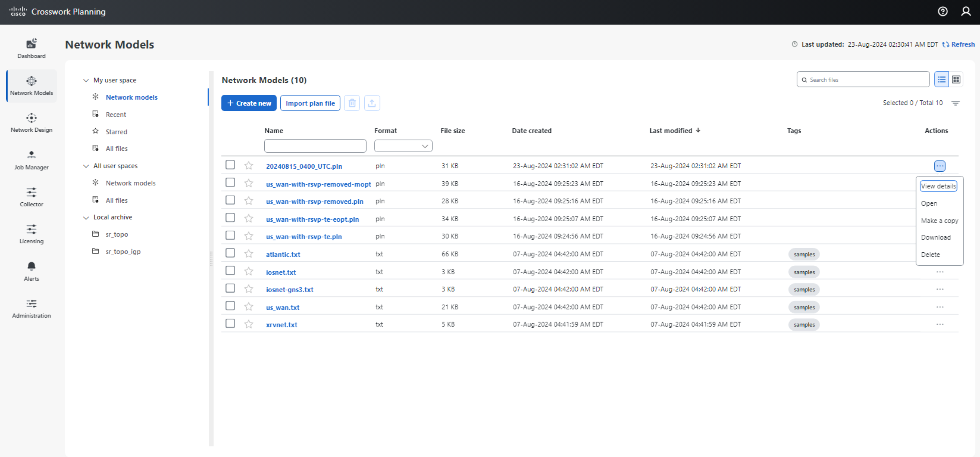The height and width of the screenshot is (457, 980).
Task: Open actions menu for us_wan.txt row
Action: (940, 307)
